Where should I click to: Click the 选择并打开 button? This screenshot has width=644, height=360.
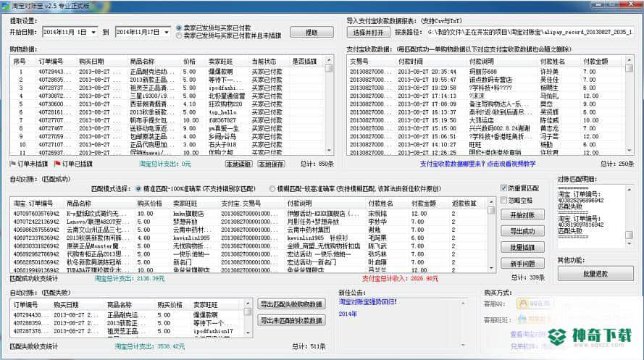(x=368, y=32)
